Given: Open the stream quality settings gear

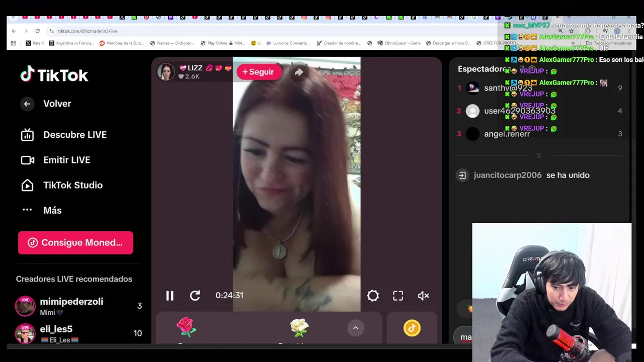Looking at the screenshot, I should pyautogui.click(x=373, y=296).
